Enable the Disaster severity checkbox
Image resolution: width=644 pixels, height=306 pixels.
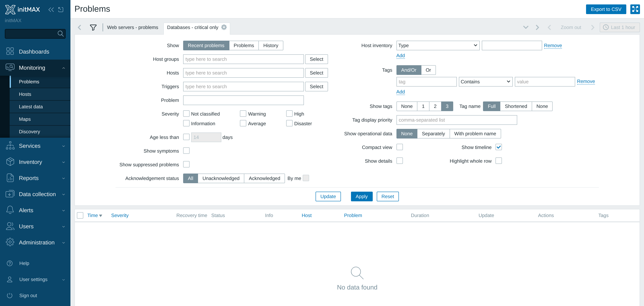[x=289, y=123]
